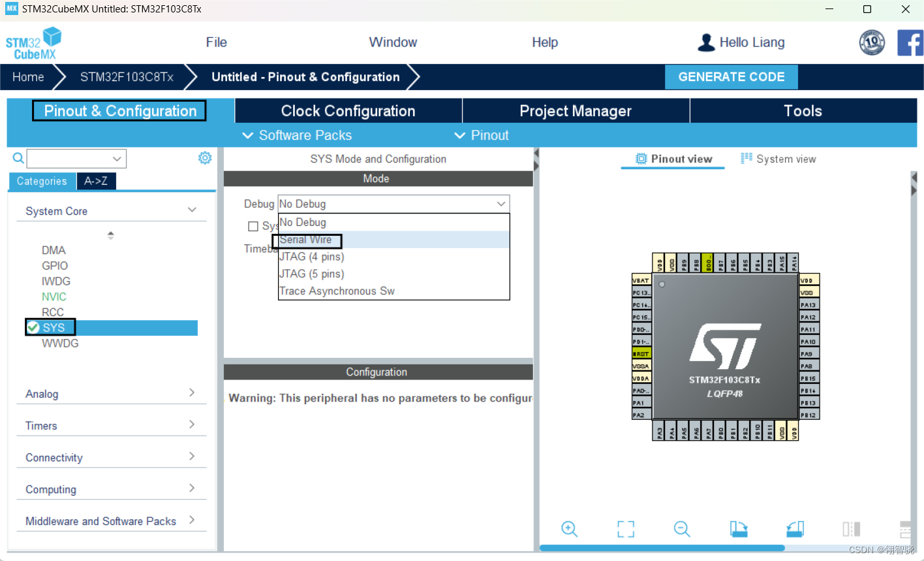Screen dimensions: 924x561
Task: Switch to the A->Z list tab
Action: [x=96, y=181]
